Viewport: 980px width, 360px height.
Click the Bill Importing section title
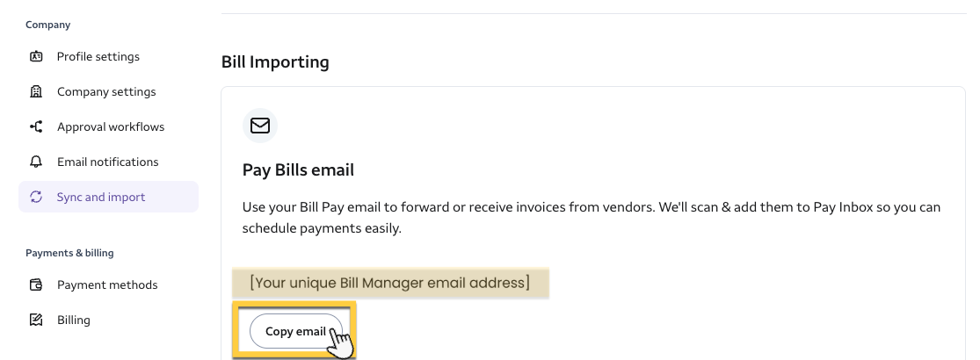click(x=275, y=62)
